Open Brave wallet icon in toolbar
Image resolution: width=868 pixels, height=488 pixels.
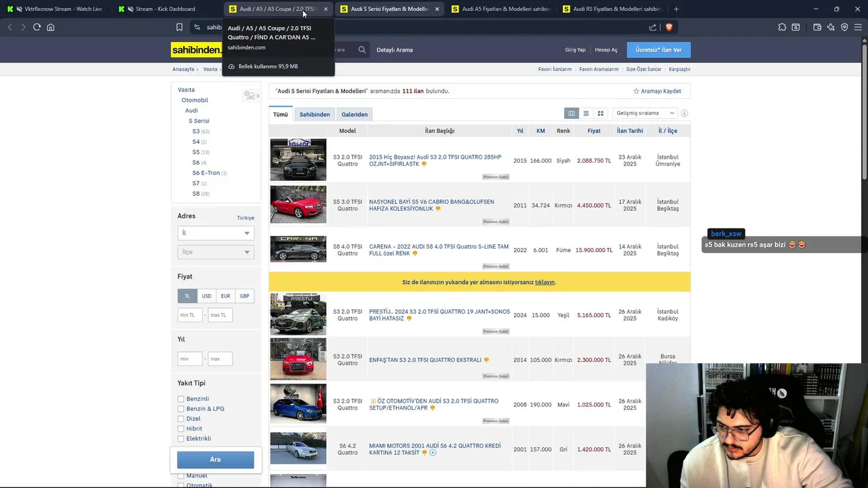817,27
